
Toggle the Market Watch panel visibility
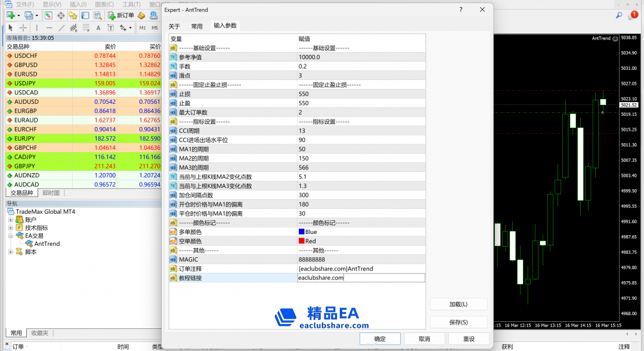(48, 15)
